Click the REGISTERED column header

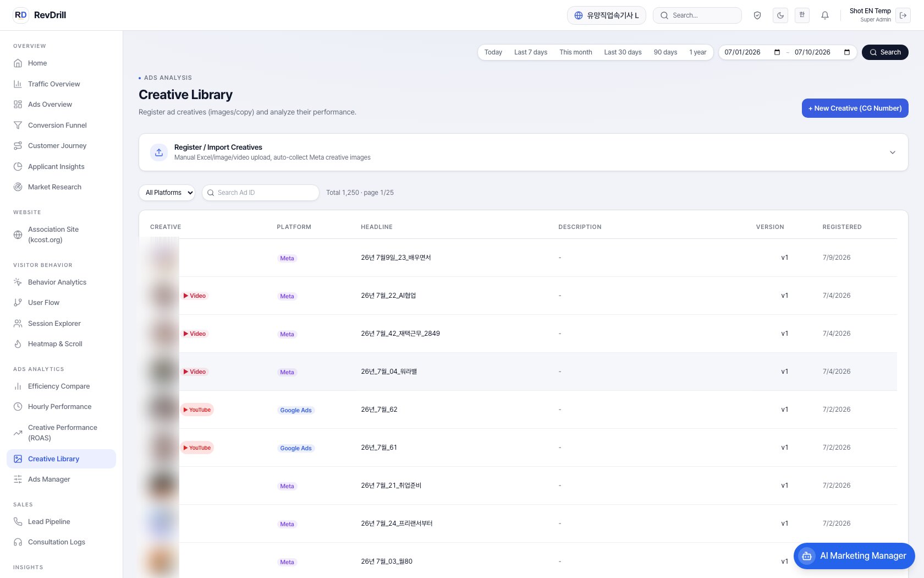(x=842, y=227)
